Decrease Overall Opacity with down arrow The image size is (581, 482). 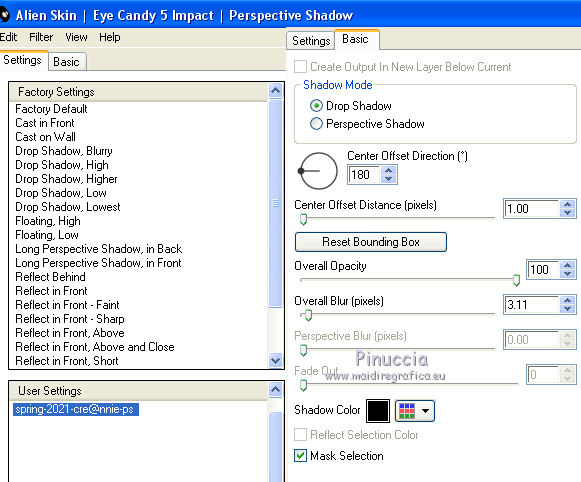pos(567,274)
